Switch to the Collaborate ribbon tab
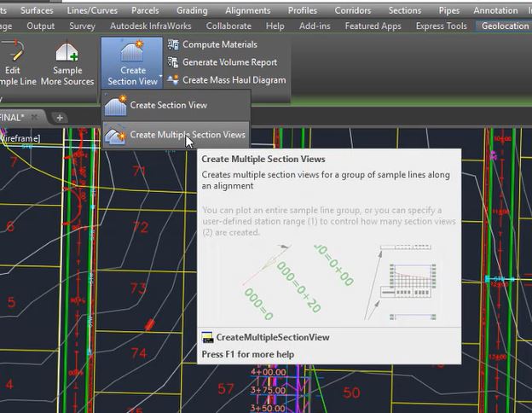 tap(228, 26)
